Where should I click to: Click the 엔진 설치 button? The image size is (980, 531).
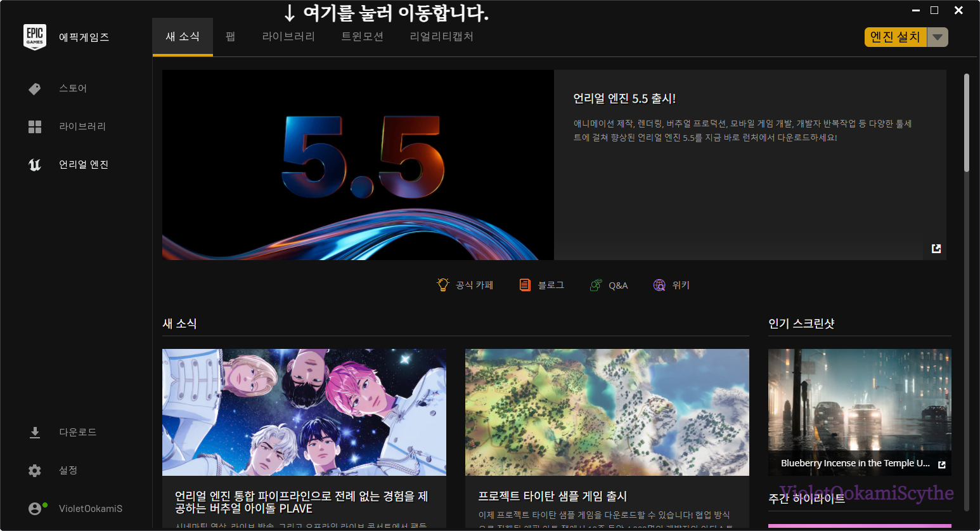896,37
